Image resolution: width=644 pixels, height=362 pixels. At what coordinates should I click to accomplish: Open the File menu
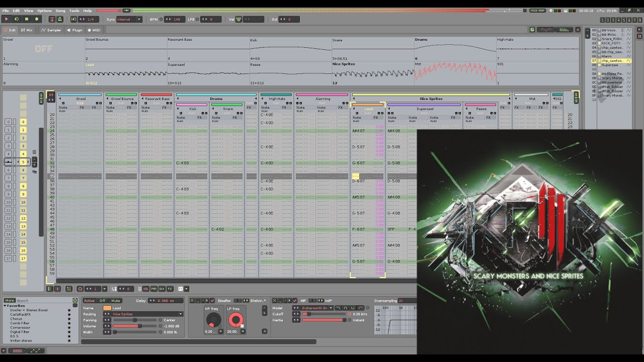coord(6,11)
